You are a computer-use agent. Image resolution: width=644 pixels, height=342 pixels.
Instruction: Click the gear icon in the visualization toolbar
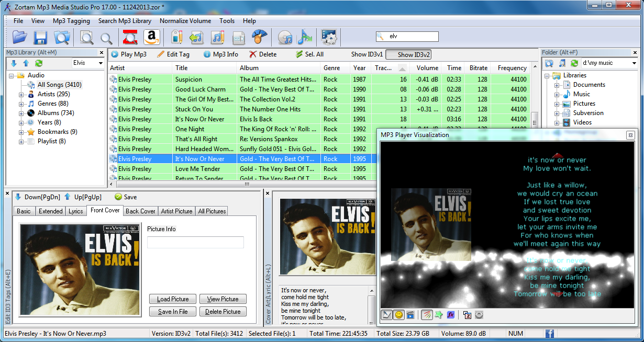pos(479,315)
